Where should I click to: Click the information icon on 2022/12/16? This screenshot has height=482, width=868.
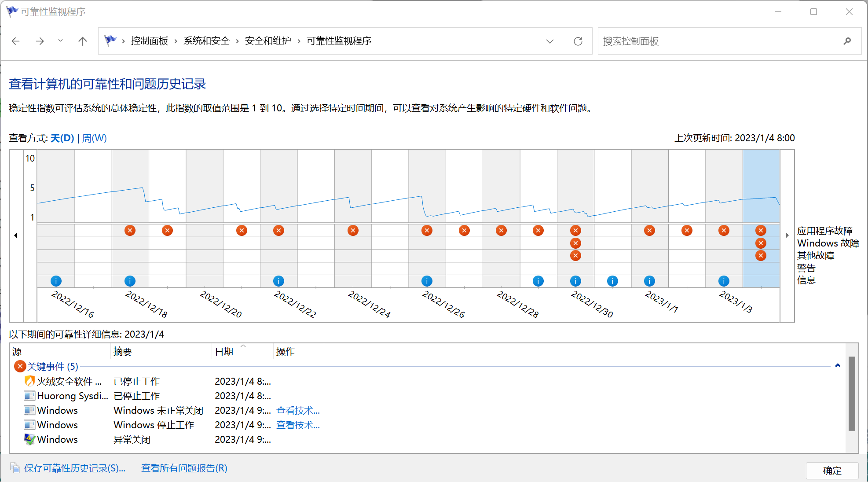(56, 281)
